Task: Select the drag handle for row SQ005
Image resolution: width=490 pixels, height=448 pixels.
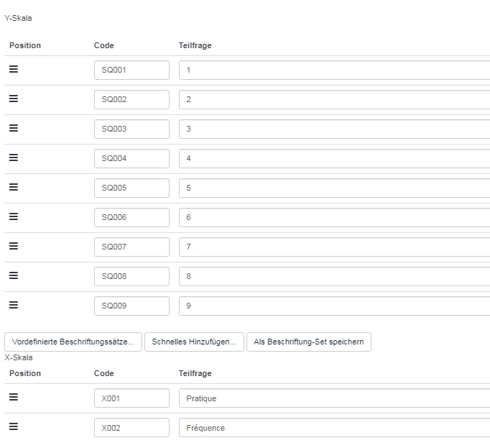Action: click(x=14, y=188)
